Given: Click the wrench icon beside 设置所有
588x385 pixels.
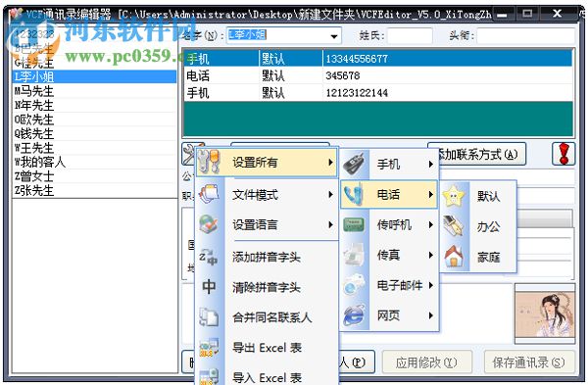Looking at the screenshot, I should [x=209, y=162].
